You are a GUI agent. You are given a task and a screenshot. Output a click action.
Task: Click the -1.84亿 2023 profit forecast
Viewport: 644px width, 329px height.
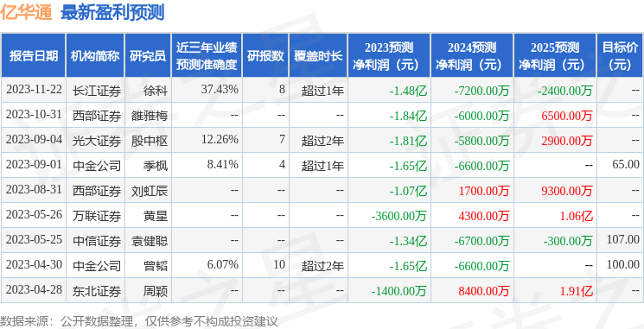coord(408,116)
